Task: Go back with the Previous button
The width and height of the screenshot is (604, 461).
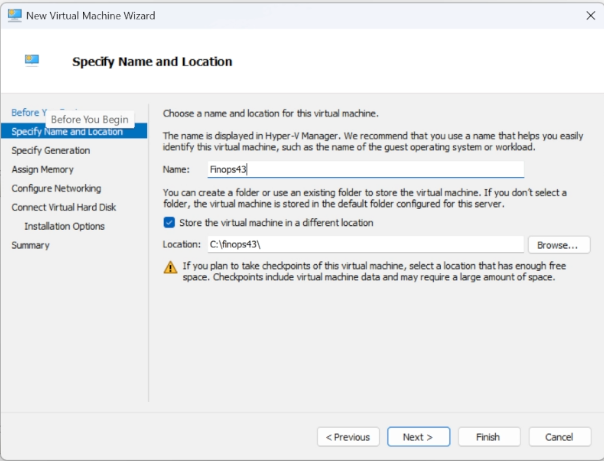Action: pos(348,437)
